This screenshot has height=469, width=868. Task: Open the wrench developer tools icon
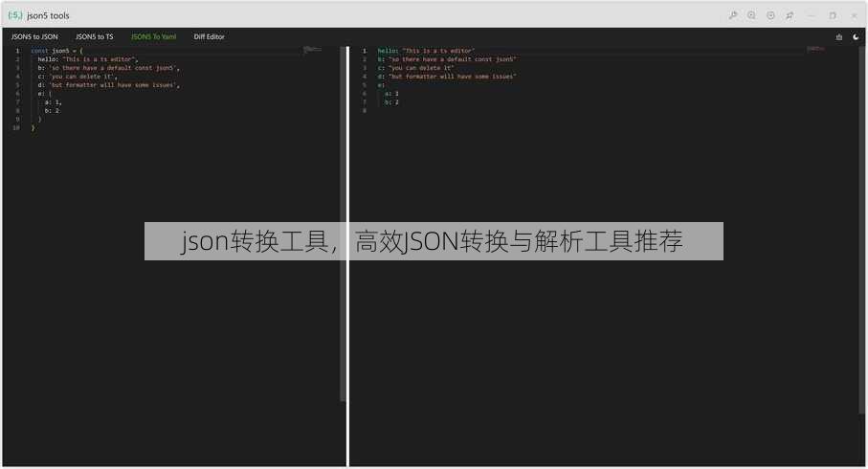pos(733,15)
